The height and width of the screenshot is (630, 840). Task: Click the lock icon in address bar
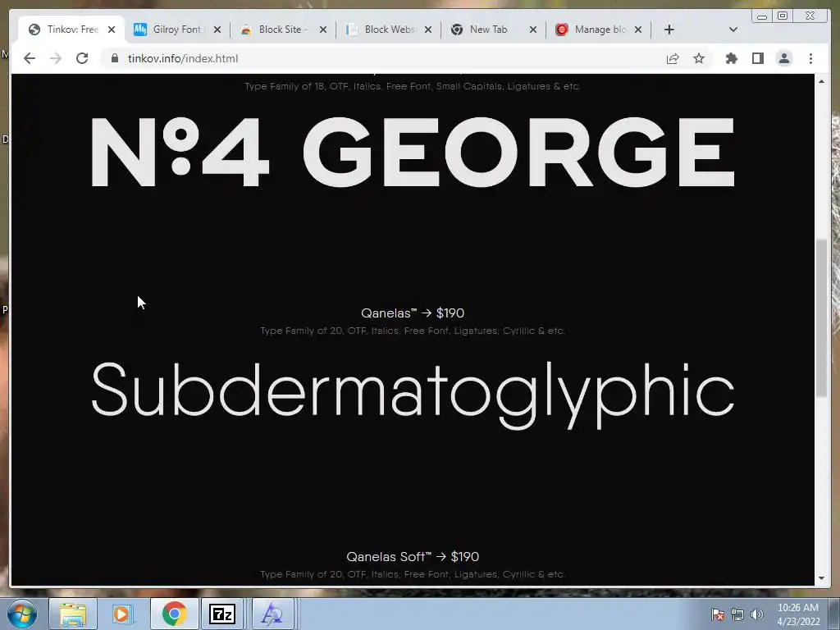pos(115,58)
